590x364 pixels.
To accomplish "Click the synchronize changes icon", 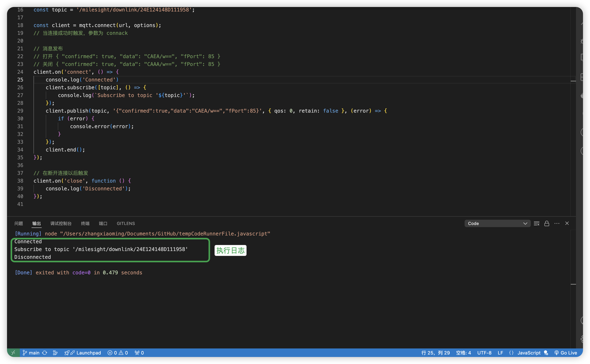I will point(45,353).
